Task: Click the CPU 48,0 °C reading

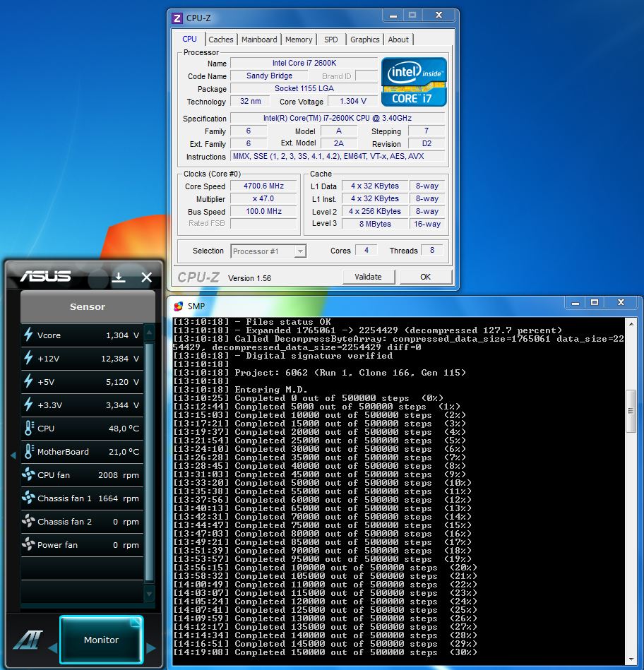Action: click(x=124, y=429)
